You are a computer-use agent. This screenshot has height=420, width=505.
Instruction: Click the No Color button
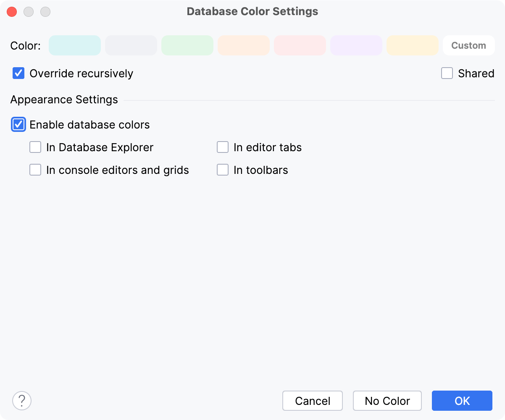(387, 401)
